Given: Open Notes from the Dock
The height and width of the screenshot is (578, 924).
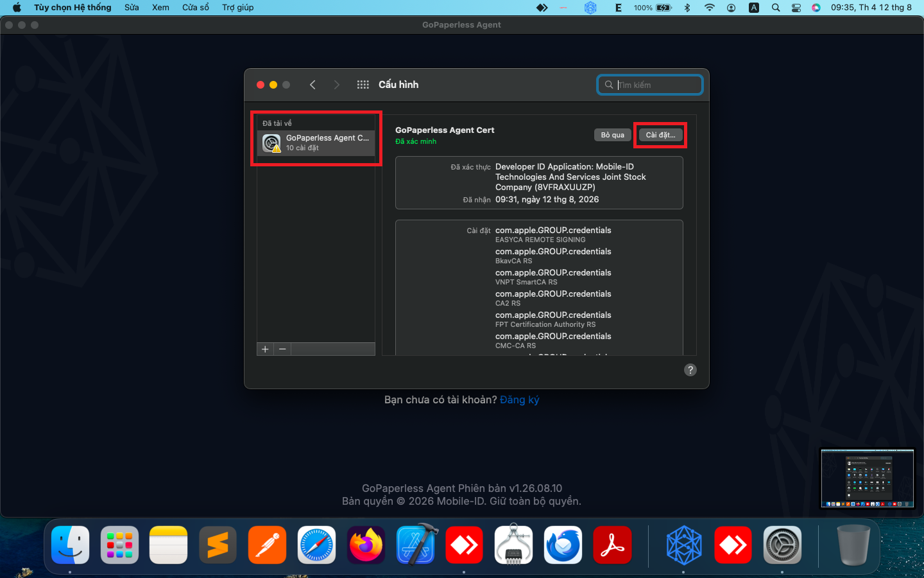Looking at the screenshot, I should [x=169, y=546].
